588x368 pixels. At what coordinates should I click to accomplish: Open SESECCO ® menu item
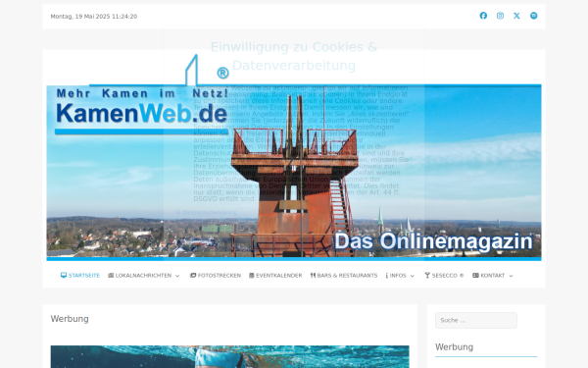444,276
